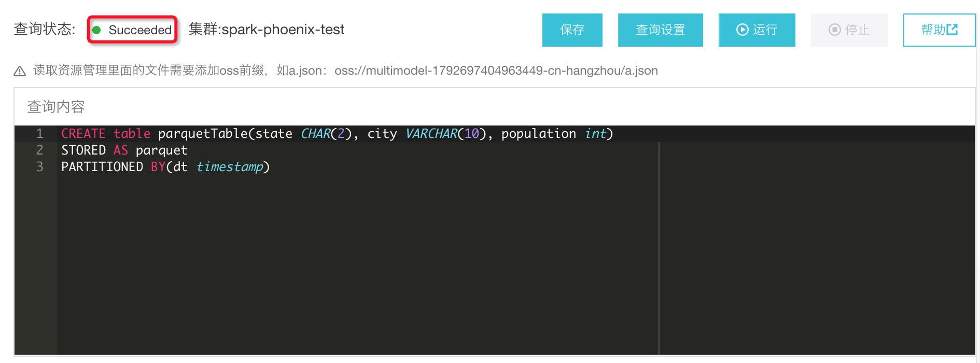Click the cluster name spark-phoenix-test

[283, 30]
